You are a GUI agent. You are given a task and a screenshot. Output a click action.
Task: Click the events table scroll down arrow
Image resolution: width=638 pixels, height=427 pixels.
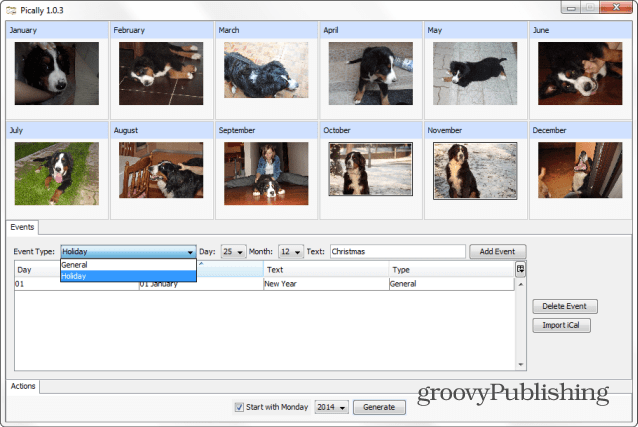click(x=521, y=365)
